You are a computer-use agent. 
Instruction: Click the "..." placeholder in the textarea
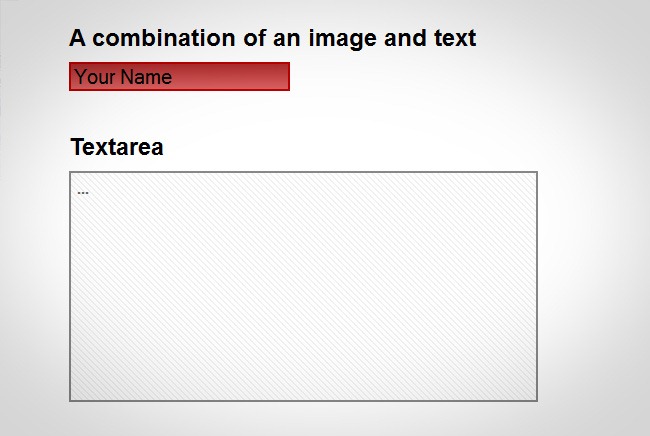pos(83,190)
